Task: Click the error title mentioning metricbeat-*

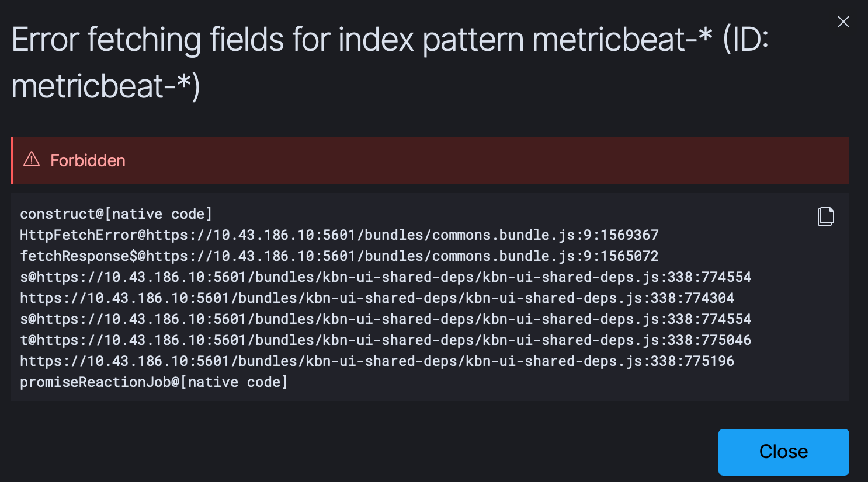Action: [x=390, y=62]
